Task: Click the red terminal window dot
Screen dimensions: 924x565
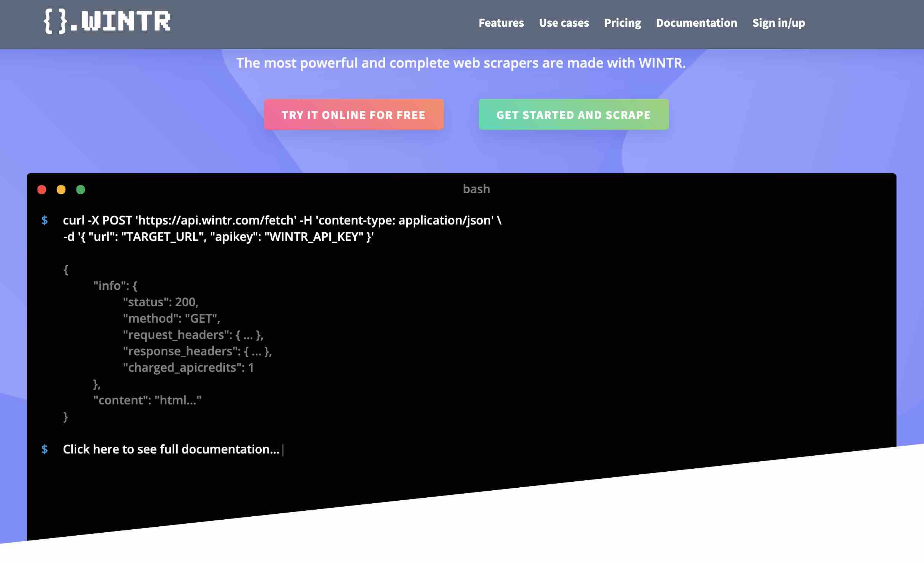Action: pos(42,189)
